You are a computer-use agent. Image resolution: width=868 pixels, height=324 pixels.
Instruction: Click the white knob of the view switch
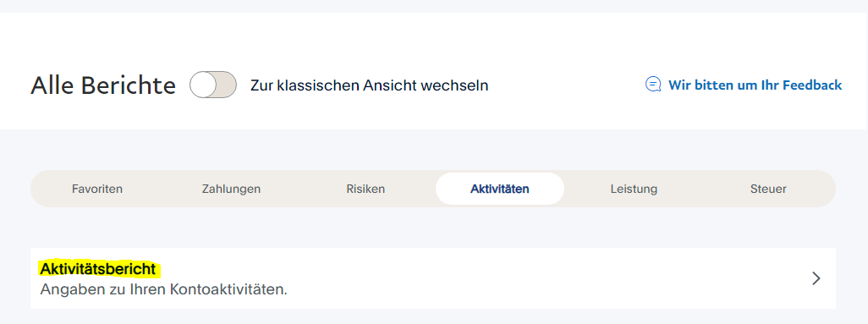[203, 85]
